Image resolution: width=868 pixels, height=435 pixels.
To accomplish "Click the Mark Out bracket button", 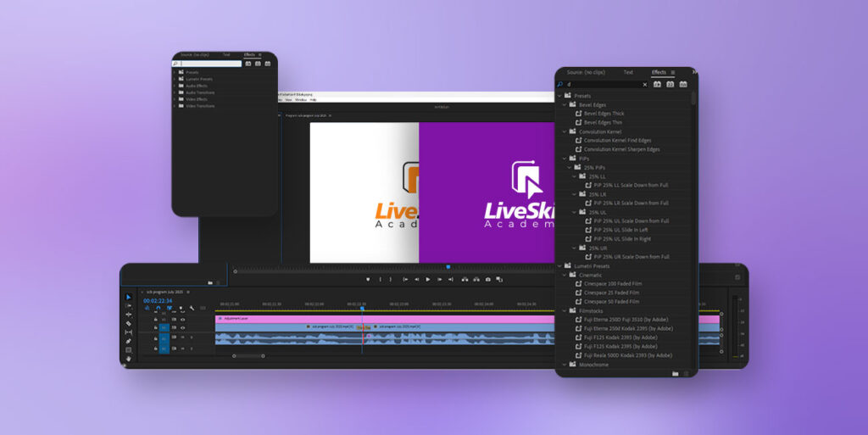I will click(x=390, y=280).
